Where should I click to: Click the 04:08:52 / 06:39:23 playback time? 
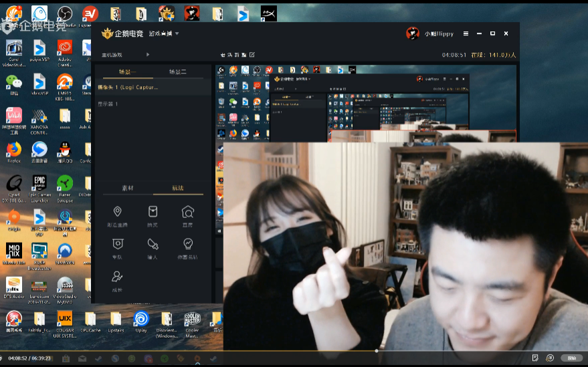(29, 358)
